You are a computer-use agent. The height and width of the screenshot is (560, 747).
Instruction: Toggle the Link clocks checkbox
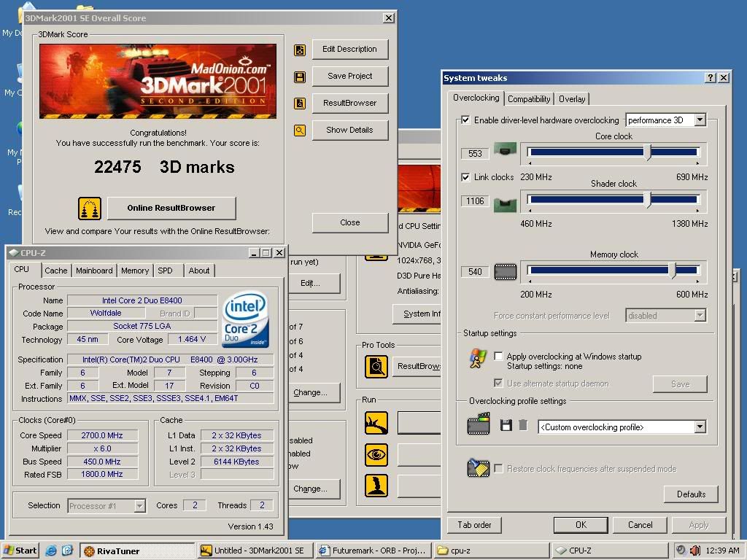click(465, 177)
